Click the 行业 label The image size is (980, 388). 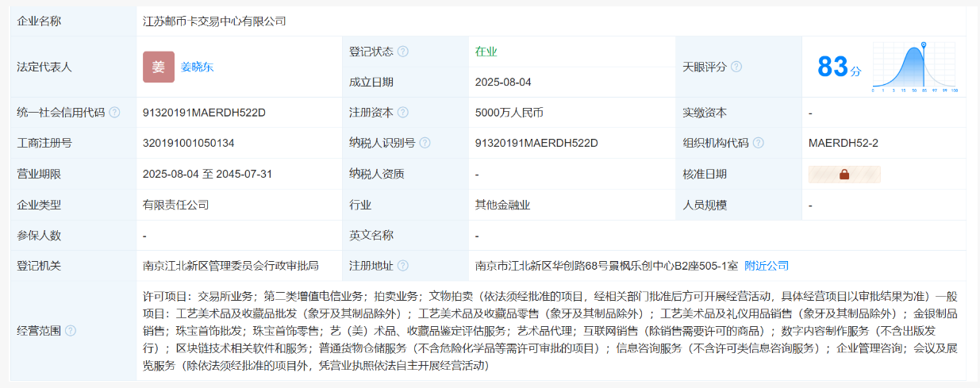pos(360,205)
